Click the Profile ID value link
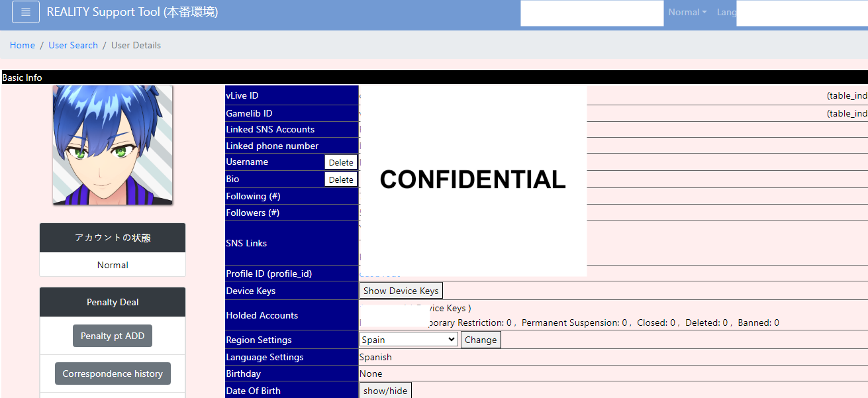The height and width of the screenshot is (398, 868). pos(380,274)
